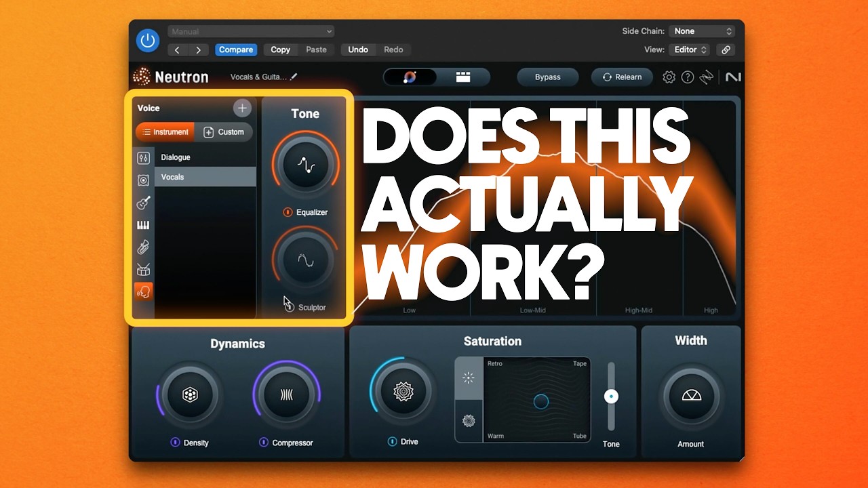This screenshot has width=868, height=488.
Task: Toggle the plugin power button
Action: 147,40
